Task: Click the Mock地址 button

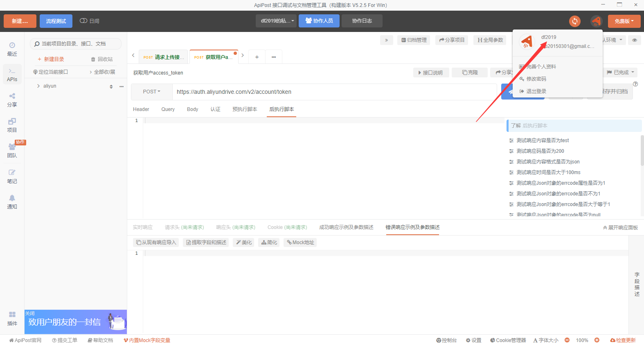Action: click(x=300, y=242)
